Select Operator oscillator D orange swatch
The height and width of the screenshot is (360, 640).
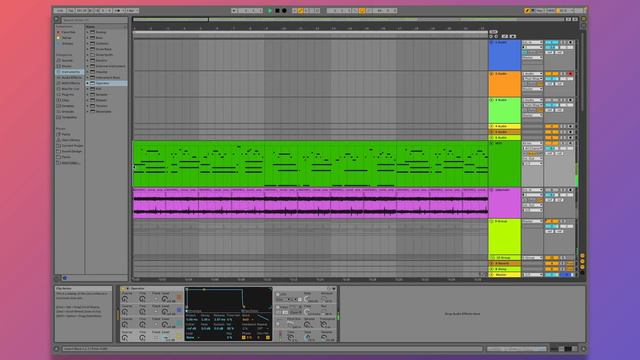179,298
